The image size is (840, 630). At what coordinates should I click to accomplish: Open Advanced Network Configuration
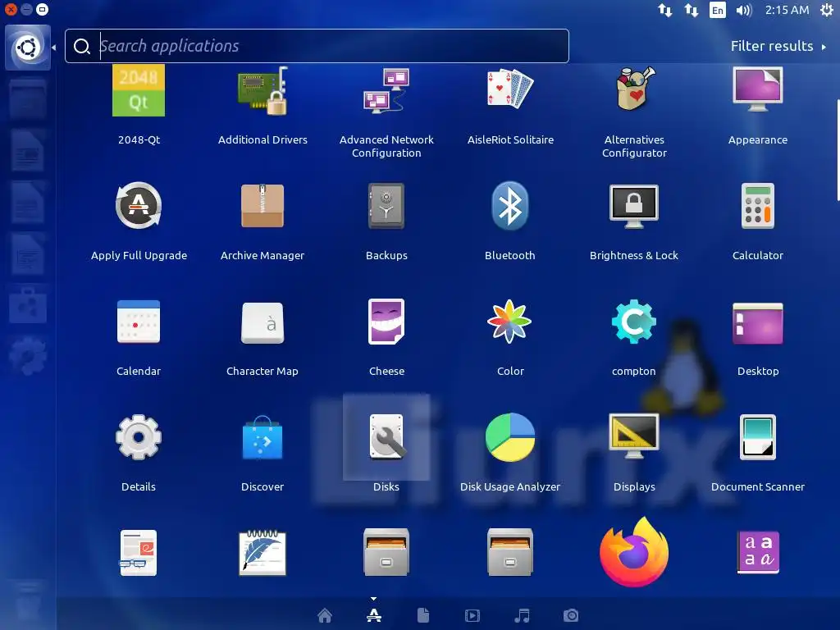coord(386,91)
